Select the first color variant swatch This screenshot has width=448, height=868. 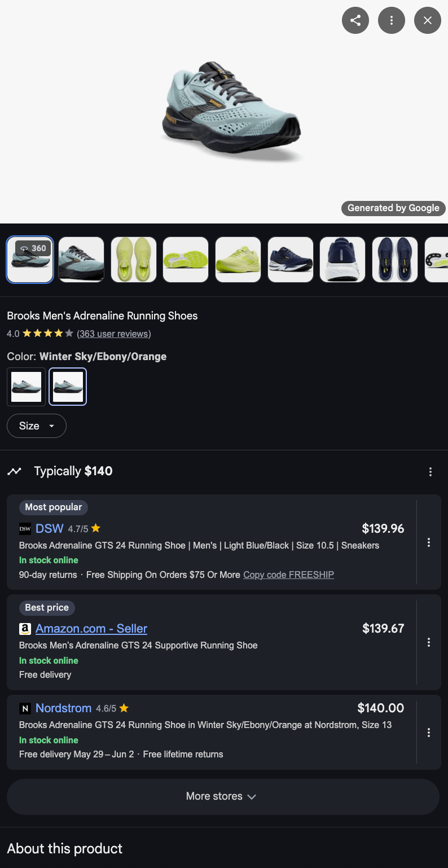coord(26,387)
